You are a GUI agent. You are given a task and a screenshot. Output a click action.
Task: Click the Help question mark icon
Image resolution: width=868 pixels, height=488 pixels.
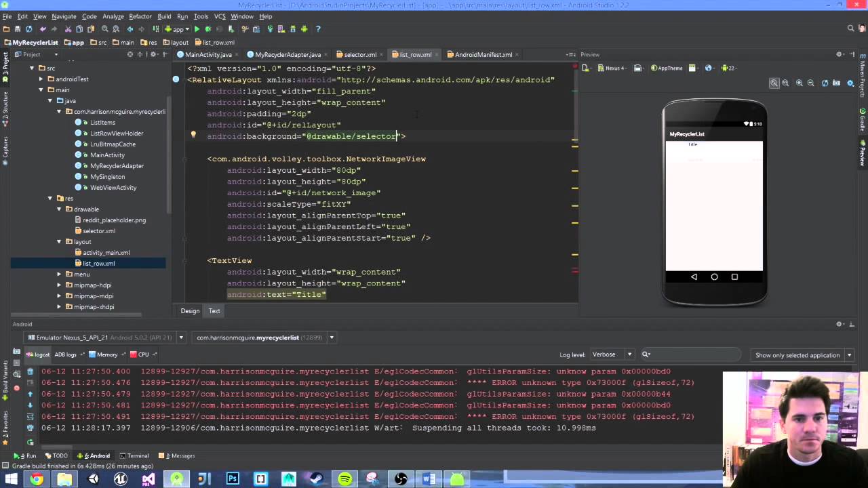click(318, 29)
